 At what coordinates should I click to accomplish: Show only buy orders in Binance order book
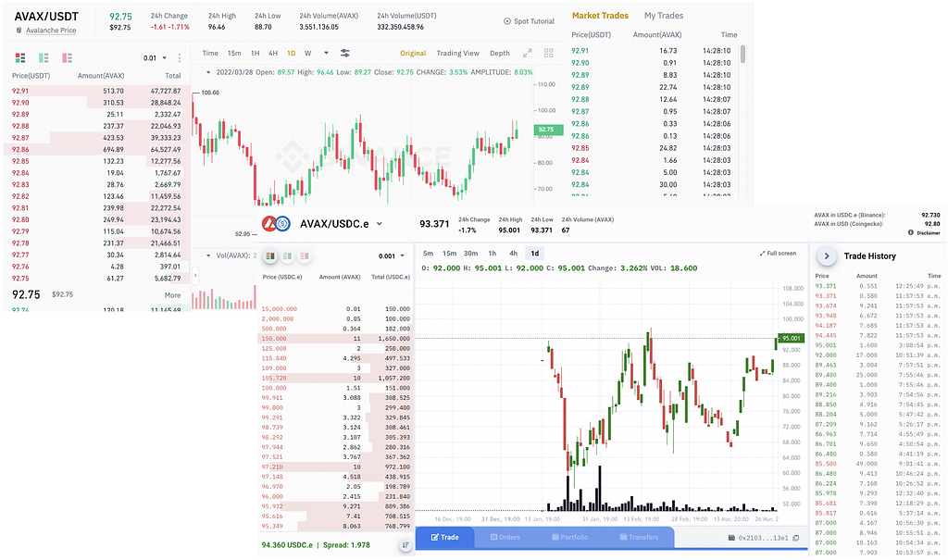[44, 58]
